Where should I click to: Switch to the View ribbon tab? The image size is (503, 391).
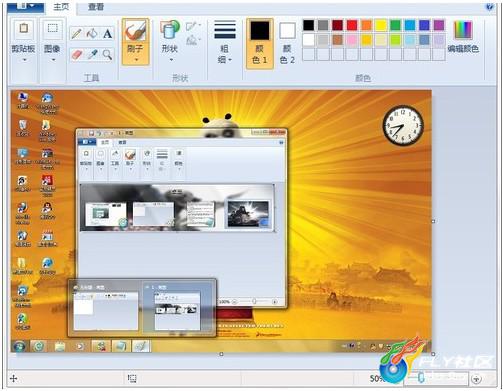coord(96,7)
